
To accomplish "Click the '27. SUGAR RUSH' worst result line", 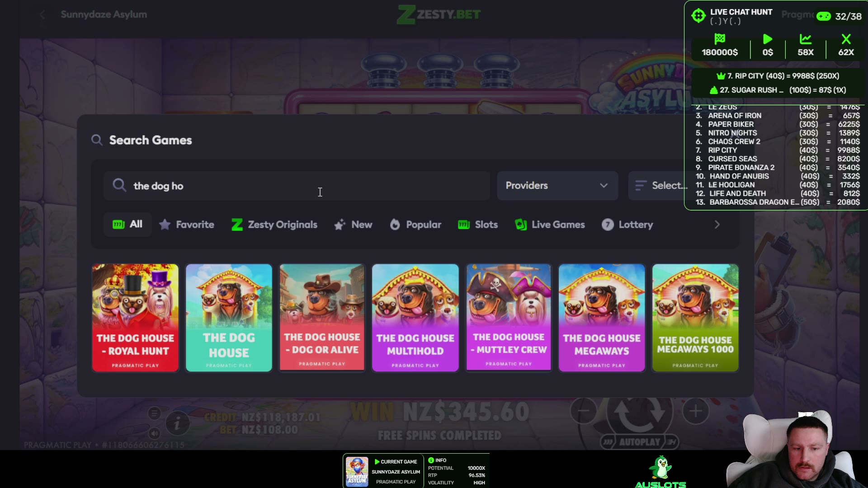I will click(778, 90).
